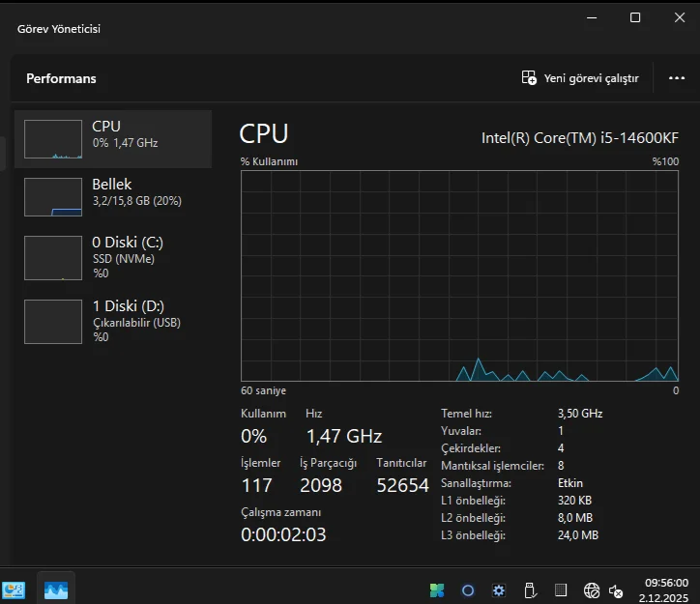
Task: Open the gear settings tray icon
Action: pyautogui.click(x=499, y=590)
